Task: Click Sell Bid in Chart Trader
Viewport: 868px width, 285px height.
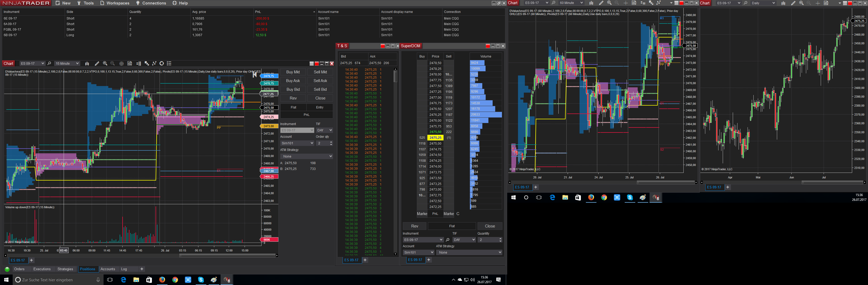Action: 320,89
